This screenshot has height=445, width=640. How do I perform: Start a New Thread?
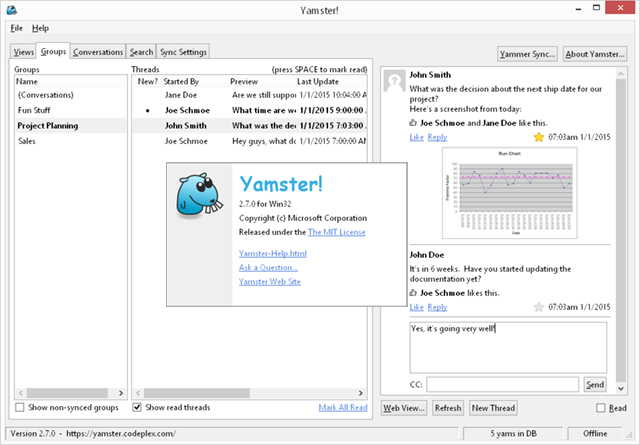click(493, 408)
